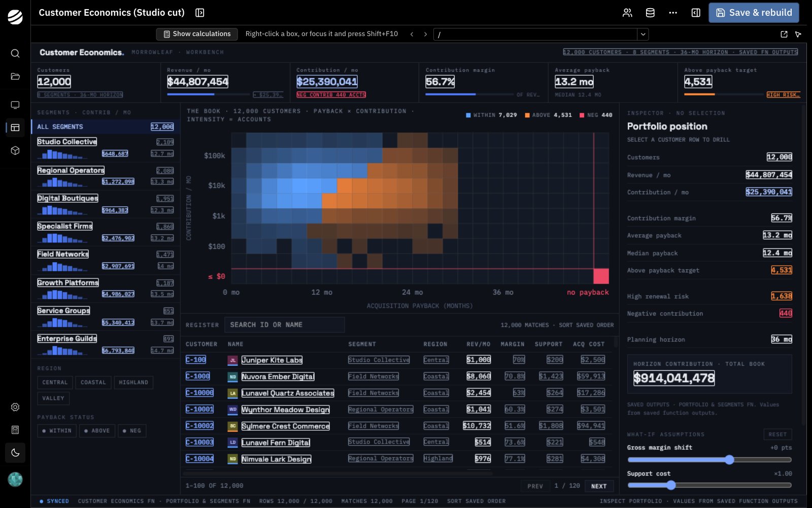Viewport: 812px width, 508px height.
Task: Click RESET what-if assumptions button
Action: coord(777,434)
